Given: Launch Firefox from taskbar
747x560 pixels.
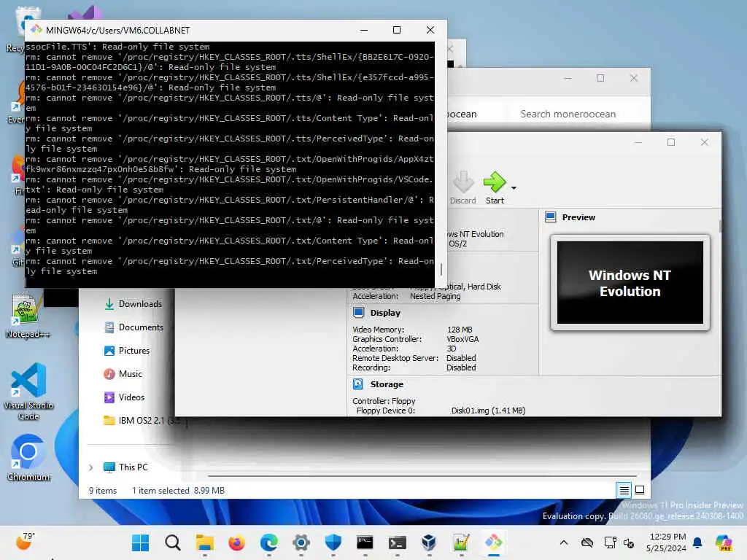Looking at the screenshot, I should click(237, 542).
